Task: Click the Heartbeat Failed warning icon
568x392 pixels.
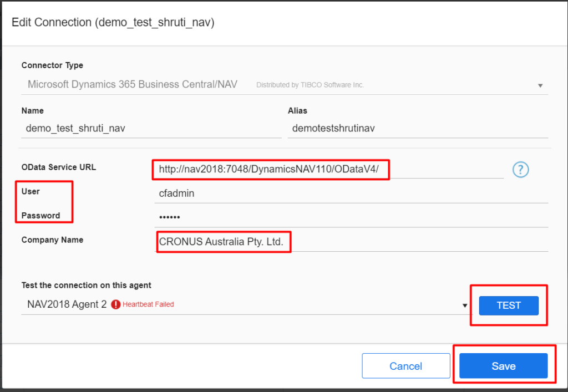Action: click(115, 304)
